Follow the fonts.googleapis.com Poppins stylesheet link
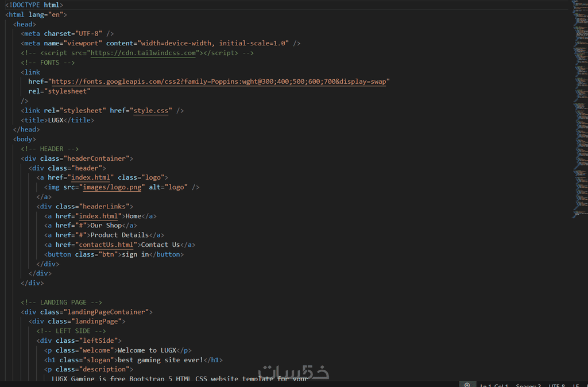 pyautogui.click(x=219, y=82)
